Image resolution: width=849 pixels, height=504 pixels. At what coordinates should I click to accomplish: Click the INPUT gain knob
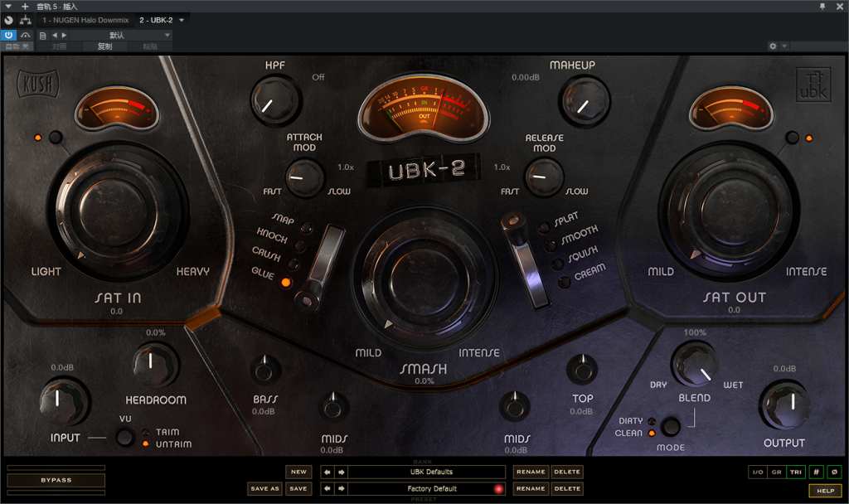pos(63,402)
